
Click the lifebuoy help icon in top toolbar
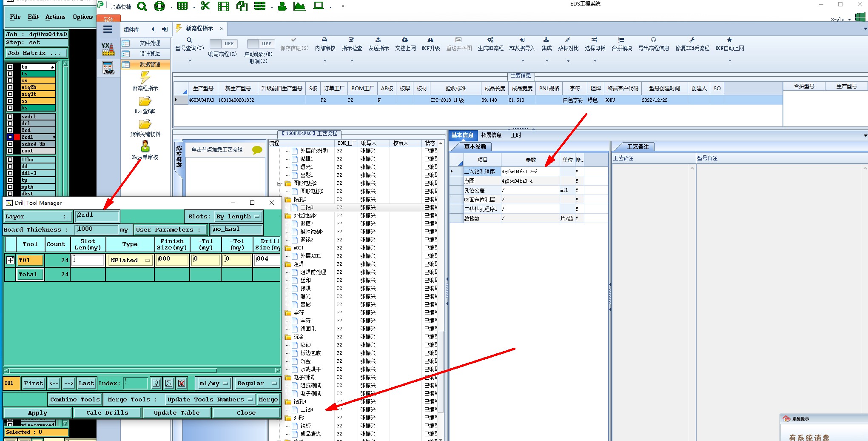tap(159, 6)
